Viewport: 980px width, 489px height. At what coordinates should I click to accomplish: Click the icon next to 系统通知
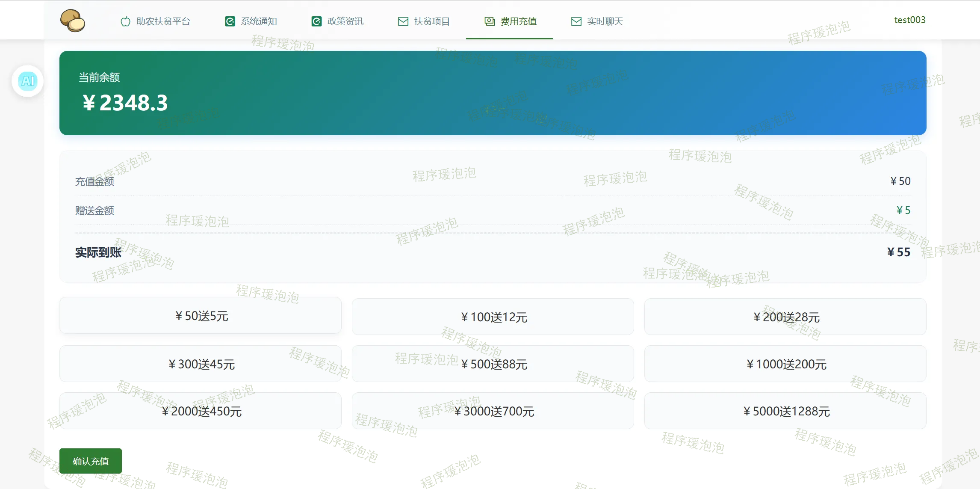point(230,21)
